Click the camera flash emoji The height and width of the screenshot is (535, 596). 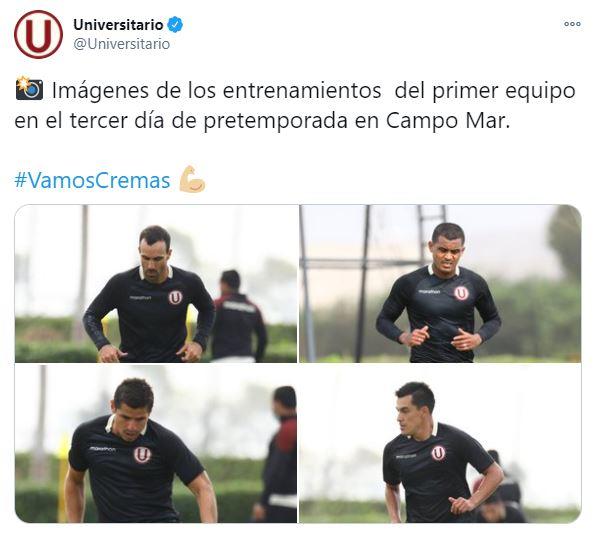tap(29, 88)
